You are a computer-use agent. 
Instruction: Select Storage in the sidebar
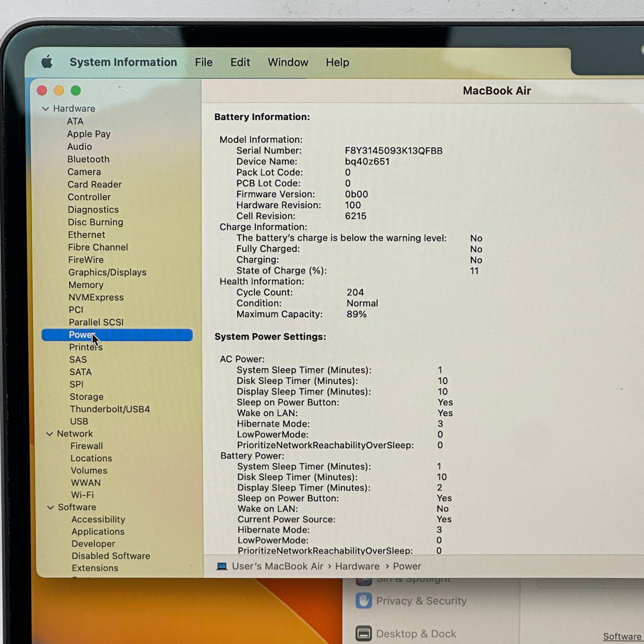[86, 397]
